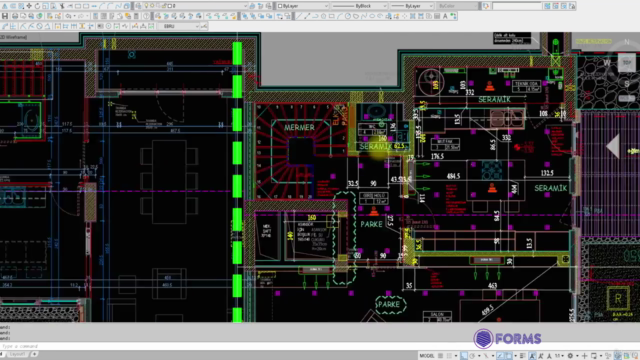Select the Center Mark dimension tool
This screenshot has height=360, width=640.
pyautogui.click(x=109, y=26)
